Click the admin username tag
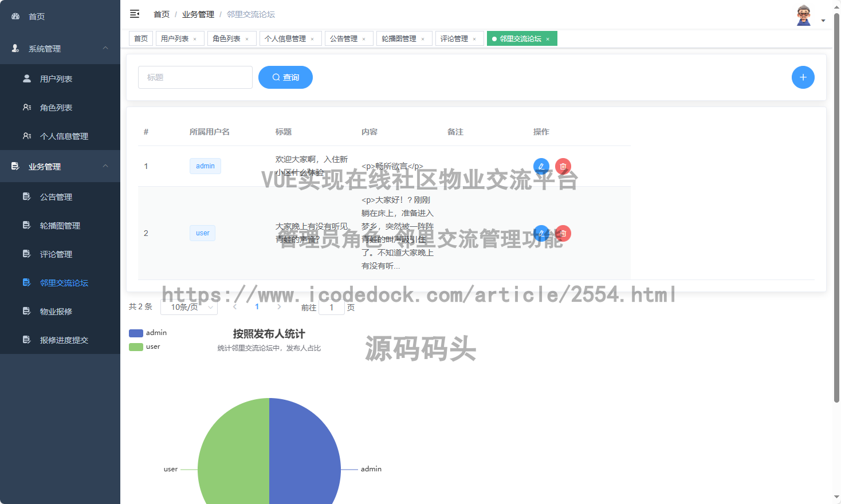The height and width of the screenshot is (504, 841). [205, 166]
